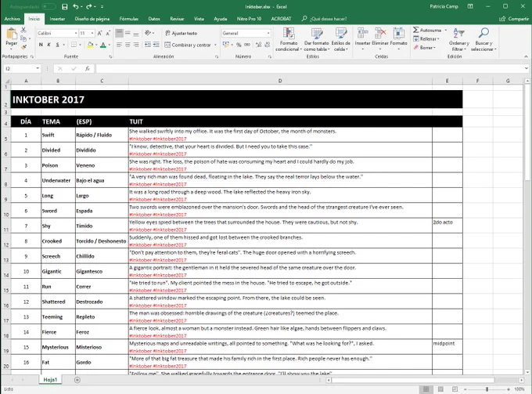Toggle italic formatting K button
Image resolution: width=532 pixels, height=394 pixels.
[49, 45]
